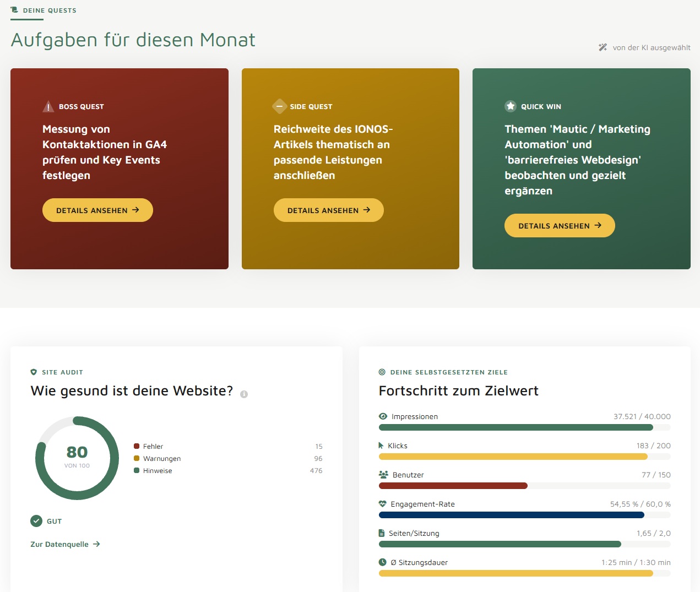Open details for the Quick Win Mautic task
The image size is (700, 592).
point(560,226)
